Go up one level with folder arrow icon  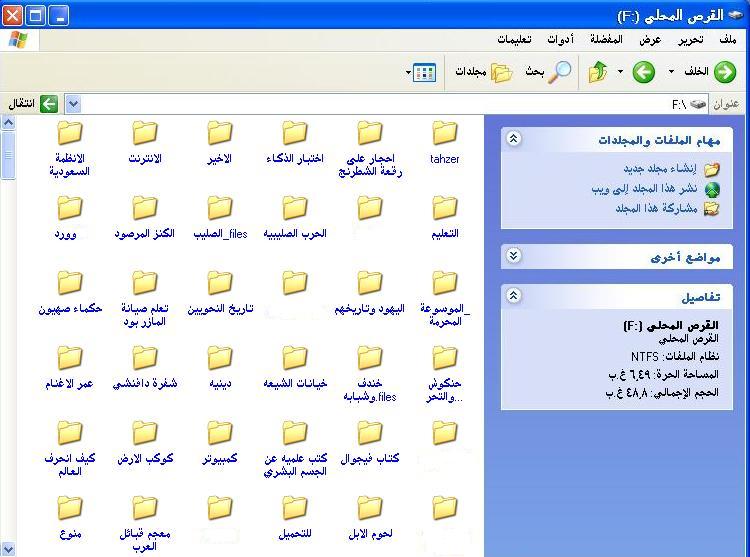point(599,72)
